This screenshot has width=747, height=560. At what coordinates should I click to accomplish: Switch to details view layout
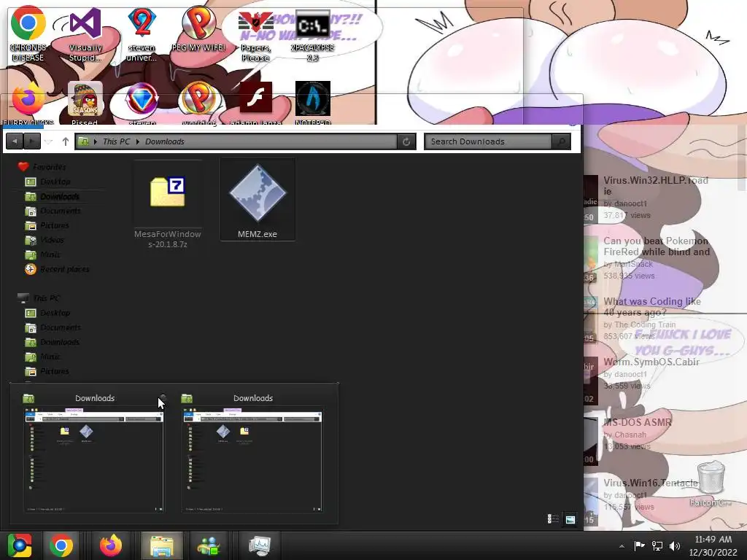pos(553,519)
